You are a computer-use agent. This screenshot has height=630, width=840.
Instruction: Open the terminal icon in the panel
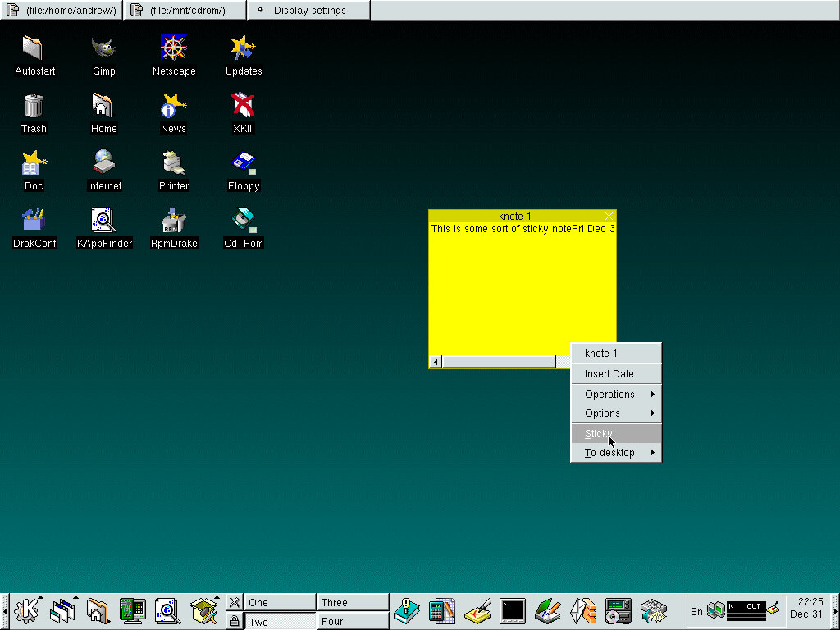512,611
